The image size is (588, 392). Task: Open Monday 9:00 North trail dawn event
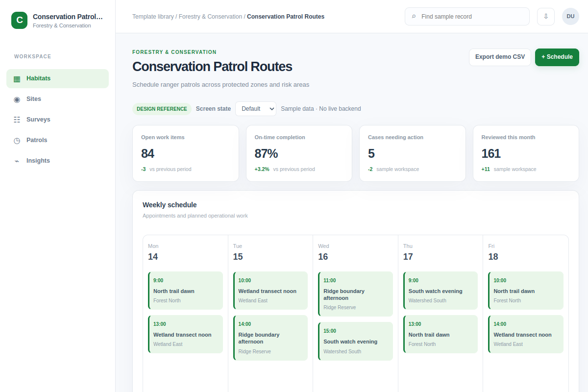click(x=185, y=291)
